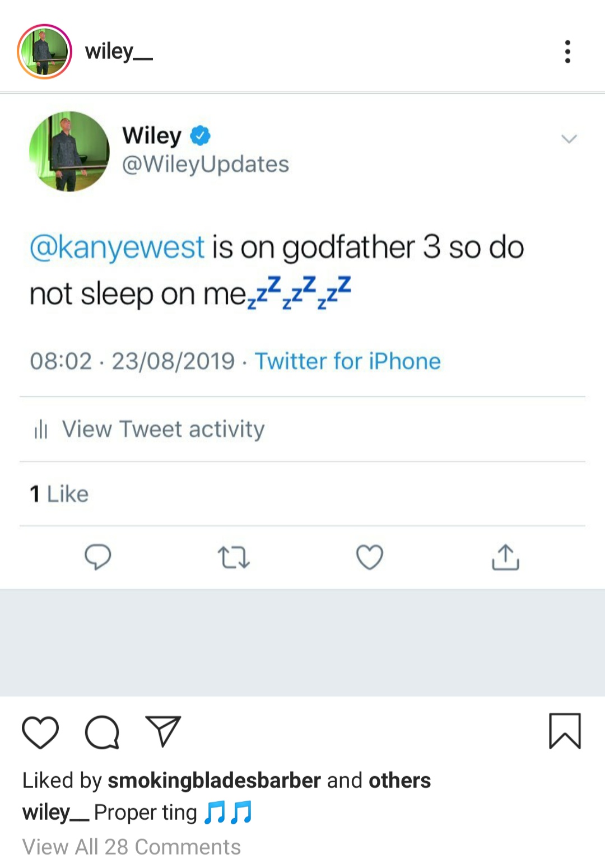Screen dimensions: 605x868
Task: Tap the retweet arrows icon
Action: click(233, 558)
